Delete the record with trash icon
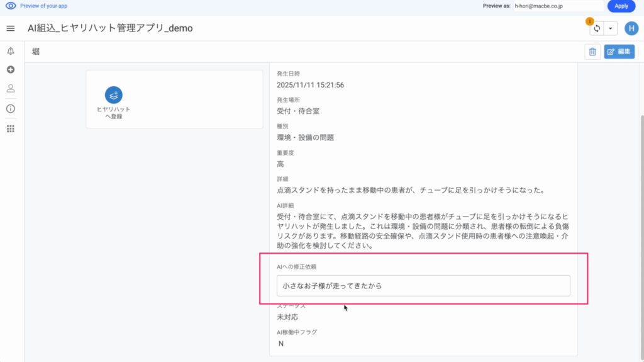The image size is (644, 362). [x=592, y=52]
